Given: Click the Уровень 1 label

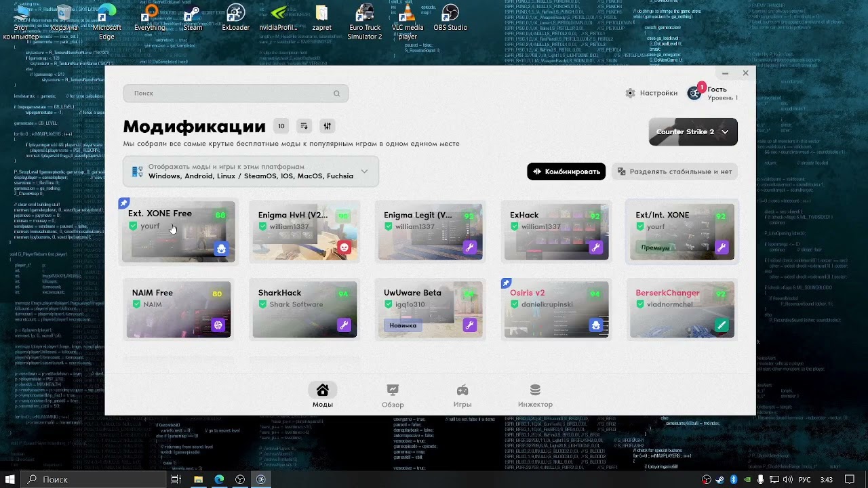Looking at the screenshot, I should click(722, 98).
